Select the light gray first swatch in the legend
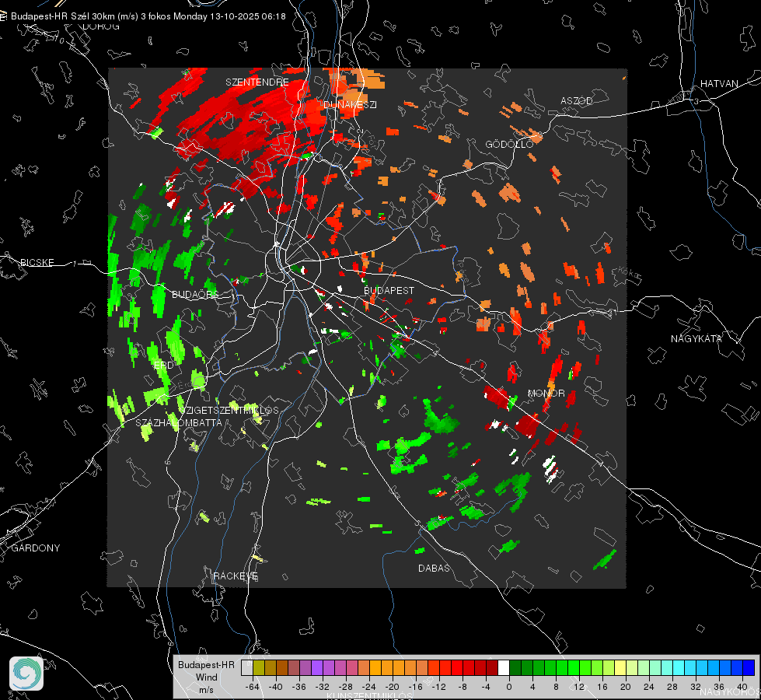This screenshot has width=761, height=700. pos(247,668)
